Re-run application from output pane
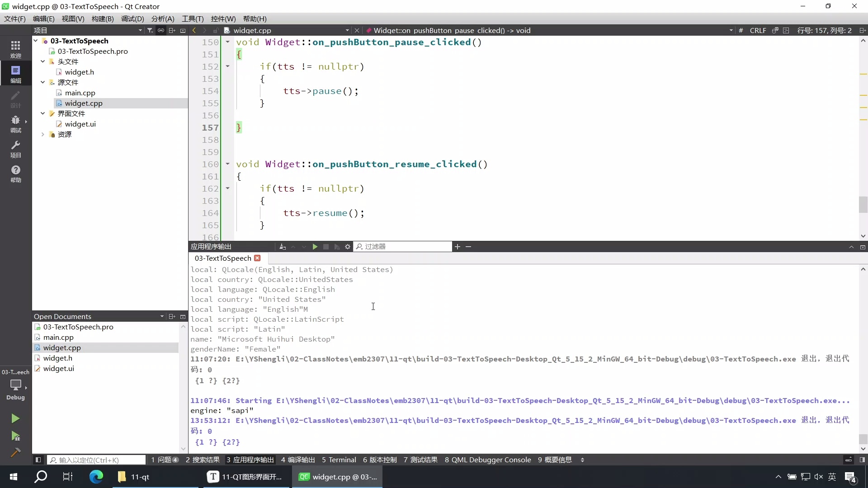868x488 pixels. pos(315,247)
